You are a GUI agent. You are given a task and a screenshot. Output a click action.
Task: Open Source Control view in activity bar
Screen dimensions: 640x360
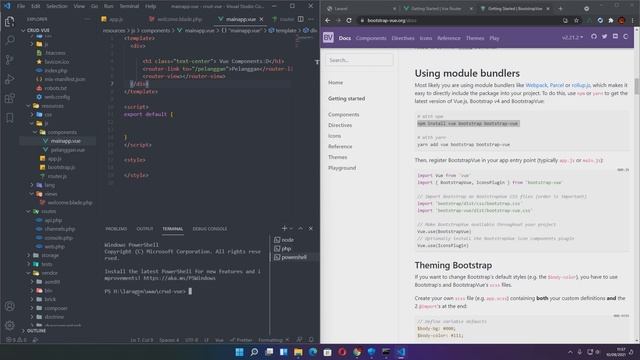[9, 60]
